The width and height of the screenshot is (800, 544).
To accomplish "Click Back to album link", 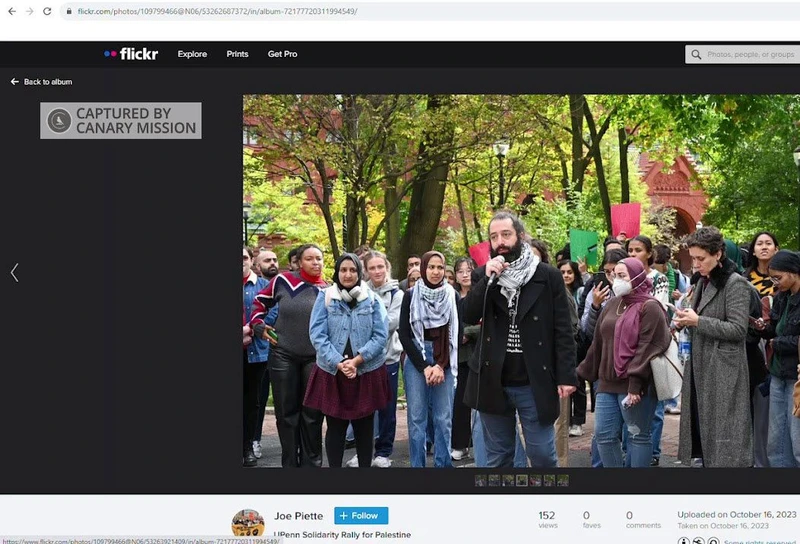I will [42, 82].
